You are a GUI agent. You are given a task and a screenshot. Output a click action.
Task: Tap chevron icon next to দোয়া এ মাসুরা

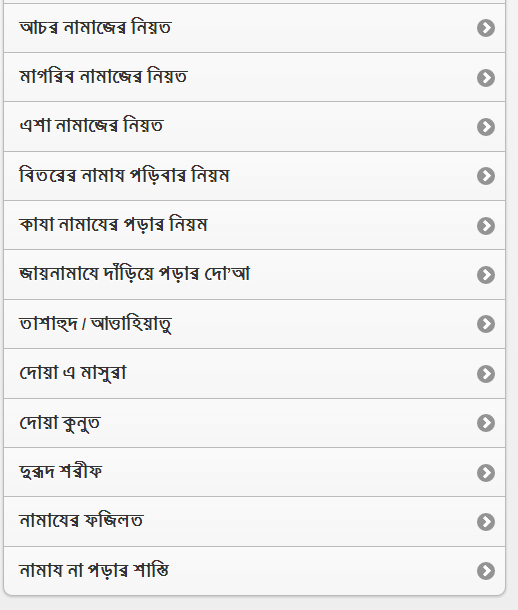click(486, 374)
